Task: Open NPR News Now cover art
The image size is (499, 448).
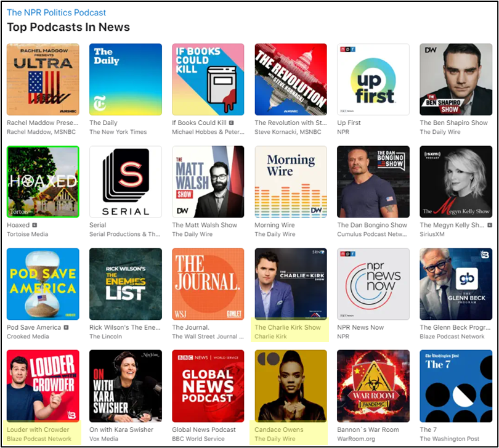Action: (x=373, y=284)
